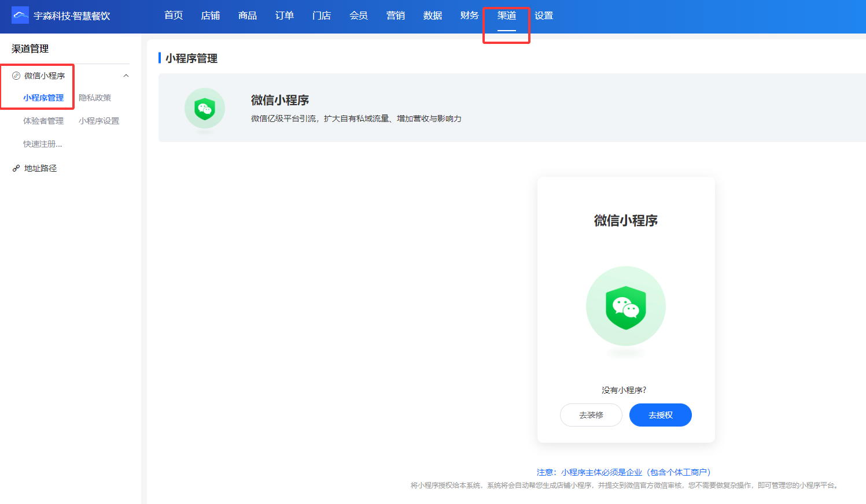Open 隐私政策 in sidebar
This screenshot has width=866, height=504.
click(95, 98)
